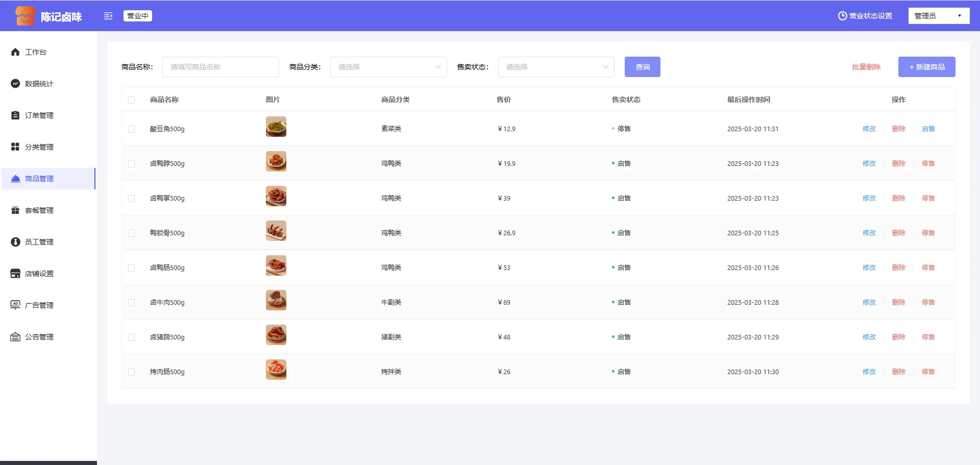Expand the 商品分类 dropdown filter
980x465 pixels.
[x=388, y=67]
